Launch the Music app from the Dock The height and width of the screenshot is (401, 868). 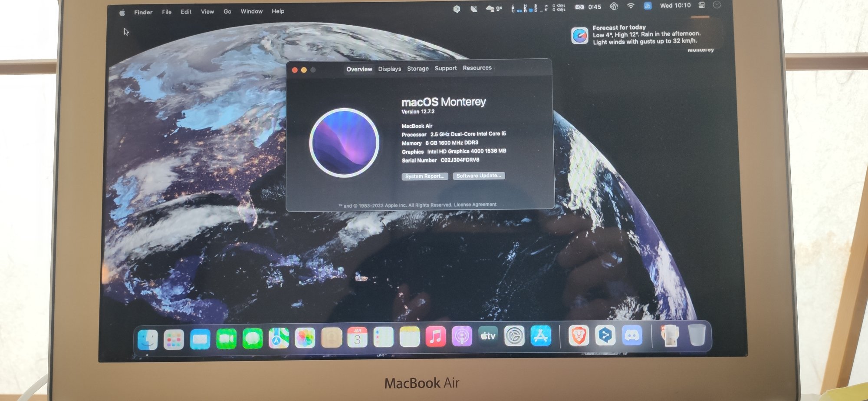pyautogui.click(x=436, y=336)
